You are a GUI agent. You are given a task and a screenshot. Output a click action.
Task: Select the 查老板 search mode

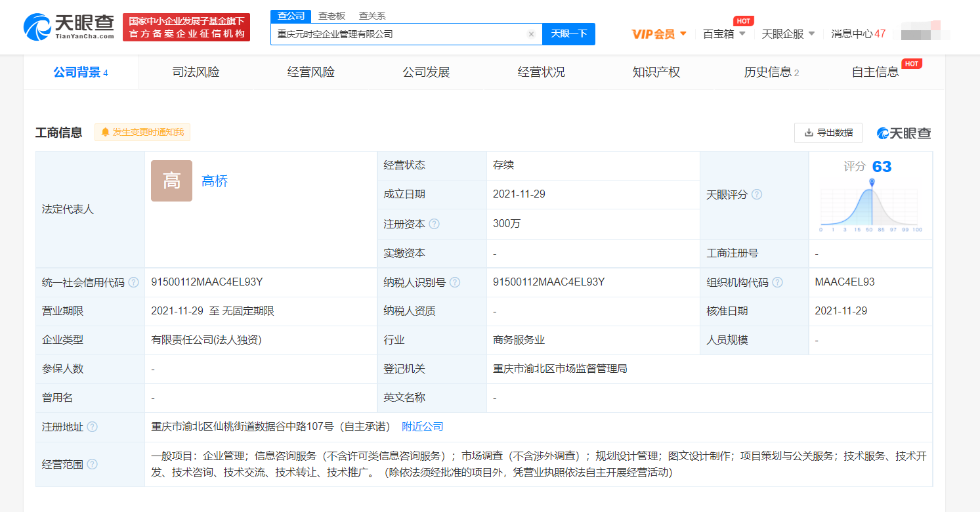[x=331, y=16]
